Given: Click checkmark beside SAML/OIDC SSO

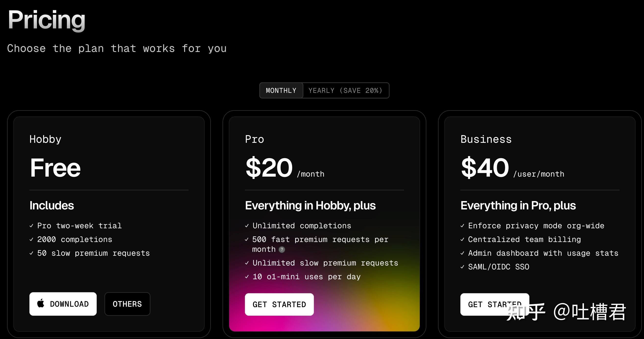Looking at the screenshot, I should coord(462,267).
